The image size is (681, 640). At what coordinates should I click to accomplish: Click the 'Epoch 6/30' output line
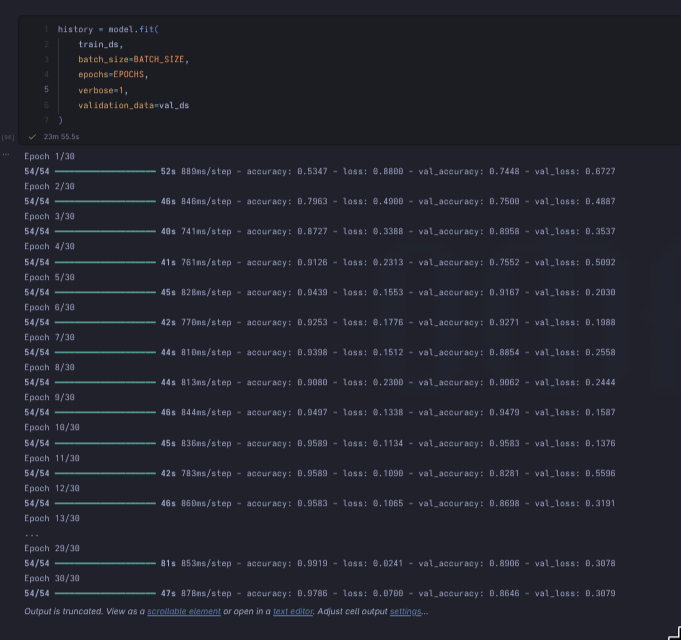click(x=50, y=307)
